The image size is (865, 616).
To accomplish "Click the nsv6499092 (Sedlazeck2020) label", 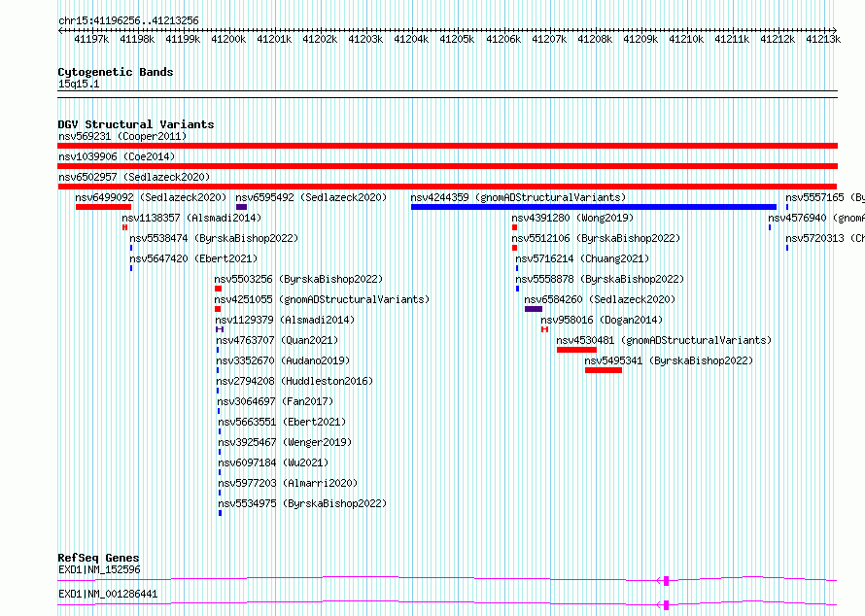I will [151, 197].
